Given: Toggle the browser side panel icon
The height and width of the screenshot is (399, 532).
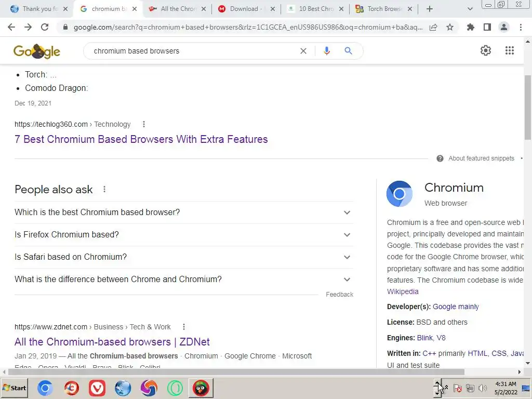Looking at the screenshot, I should (x=487, y=27).
